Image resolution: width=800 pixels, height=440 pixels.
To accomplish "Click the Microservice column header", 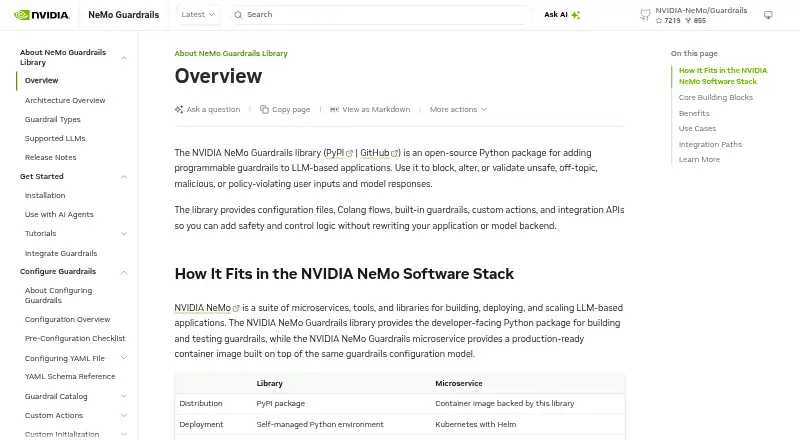I will pyautogui.click(x=459, y=383).
